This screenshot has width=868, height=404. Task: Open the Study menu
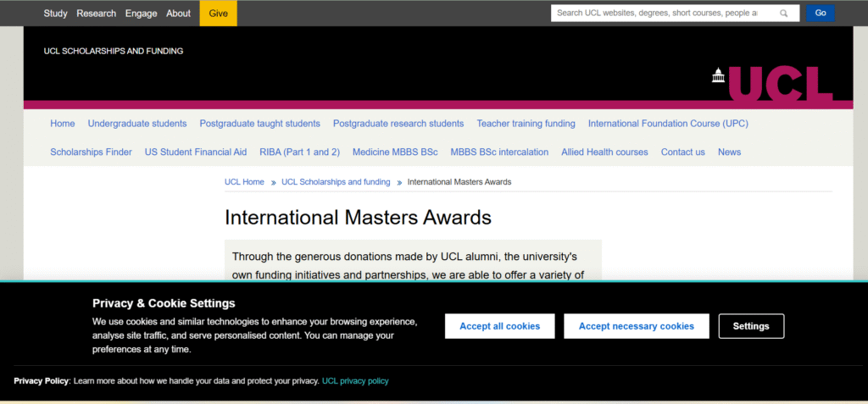coord(55,14)
